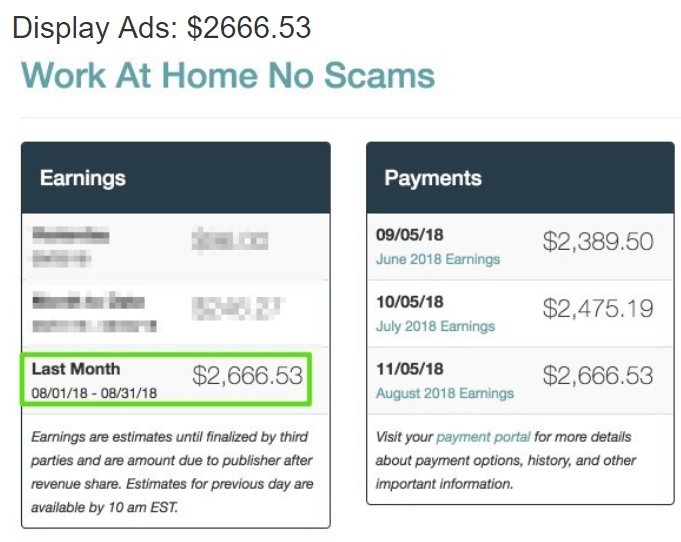Open the June 2018 Earnings link
The height and width of the screenshot is (542, 681).
438,259
